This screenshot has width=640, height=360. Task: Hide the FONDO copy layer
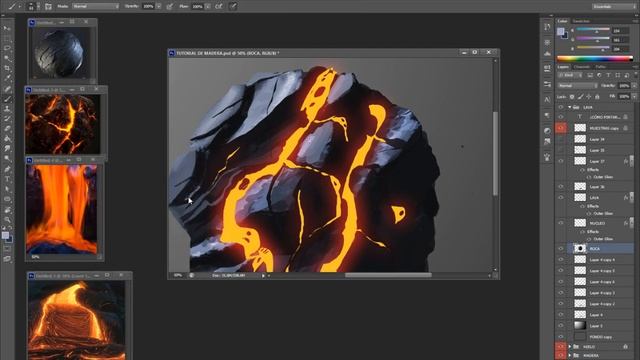561,337
